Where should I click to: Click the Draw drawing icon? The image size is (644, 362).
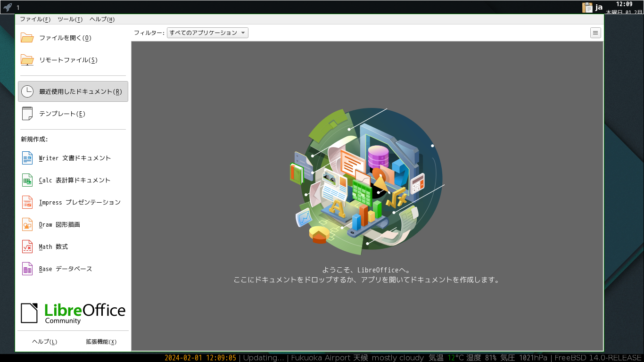point(27,224)
